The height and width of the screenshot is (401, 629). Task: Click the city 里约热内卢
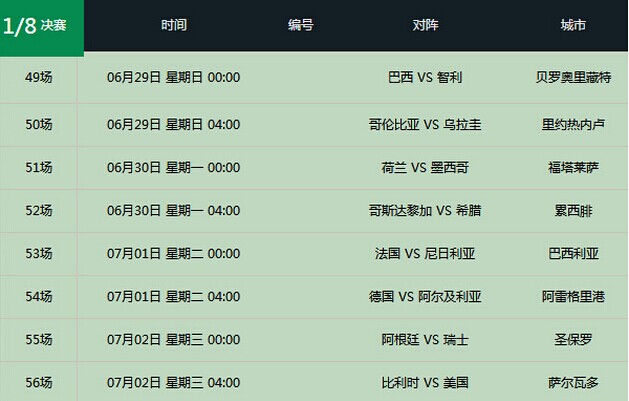point(573,125)
